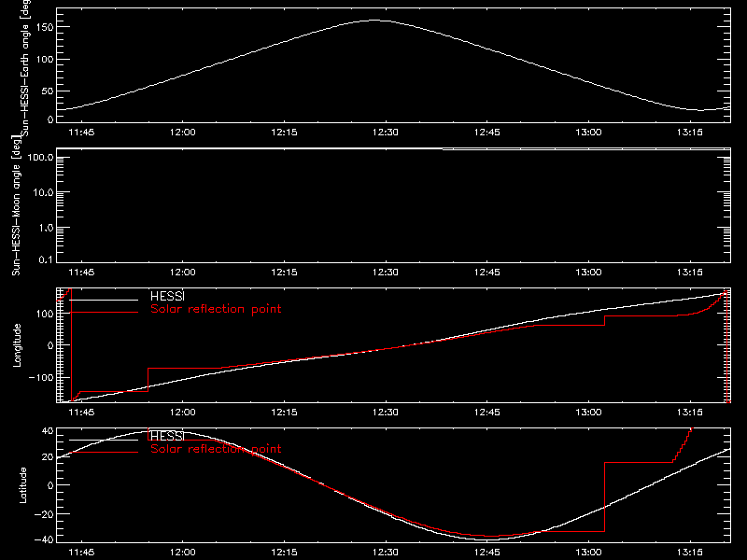
Task: Click red latitude vertical jump after 13:00
Action: point(604,497)
